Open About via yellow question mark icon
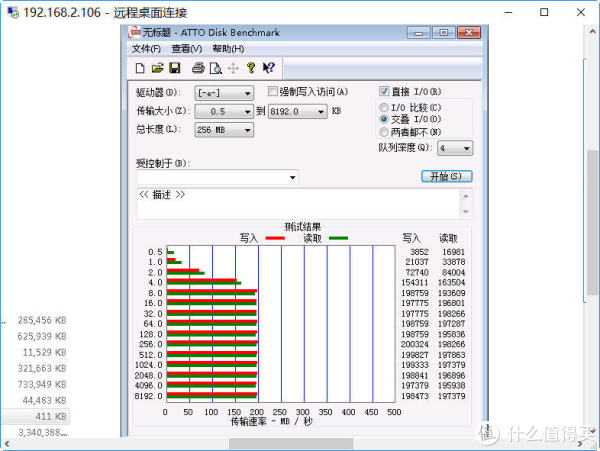 251,68
